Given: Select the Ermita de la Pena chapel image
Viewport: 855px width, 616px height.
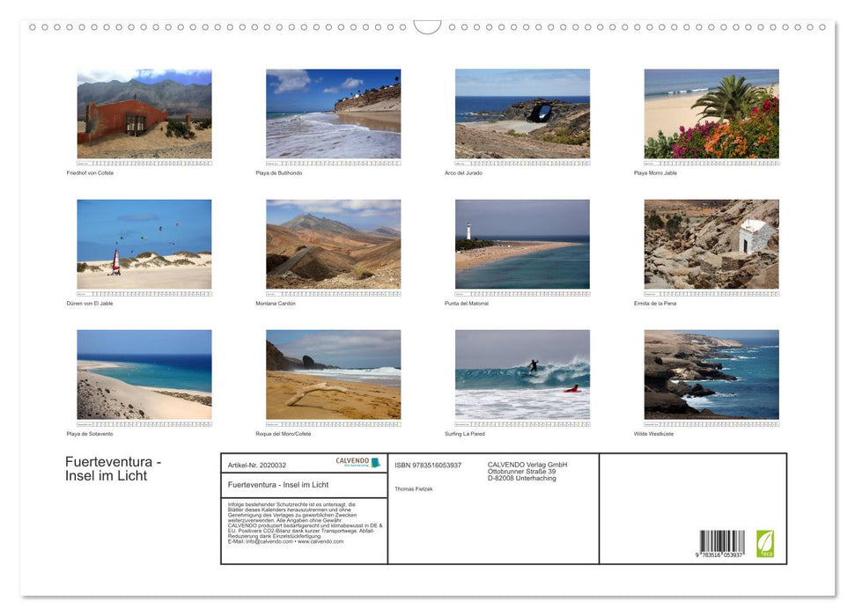Looking at the screenshot, I should (x=711, y=244).
